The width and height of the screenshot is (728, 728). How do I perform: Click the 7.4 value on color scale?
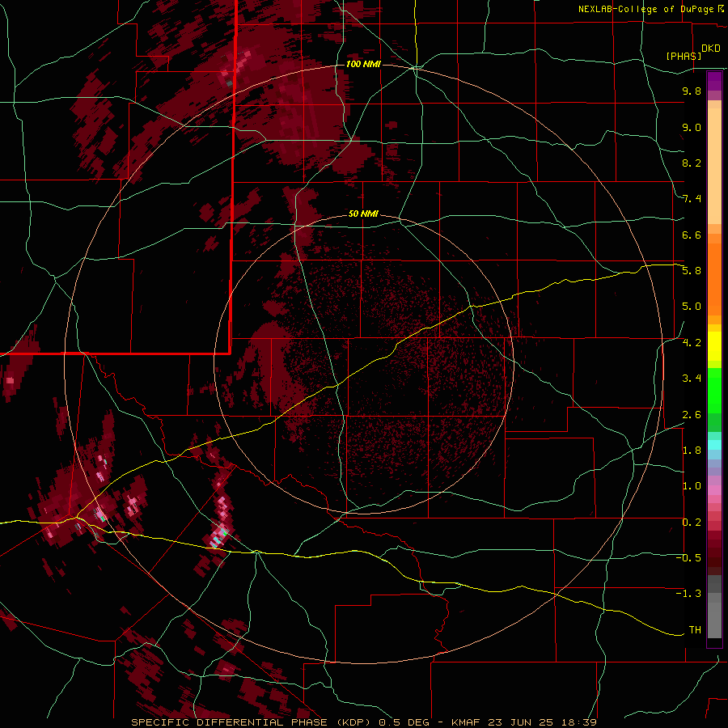click(692, 199)
